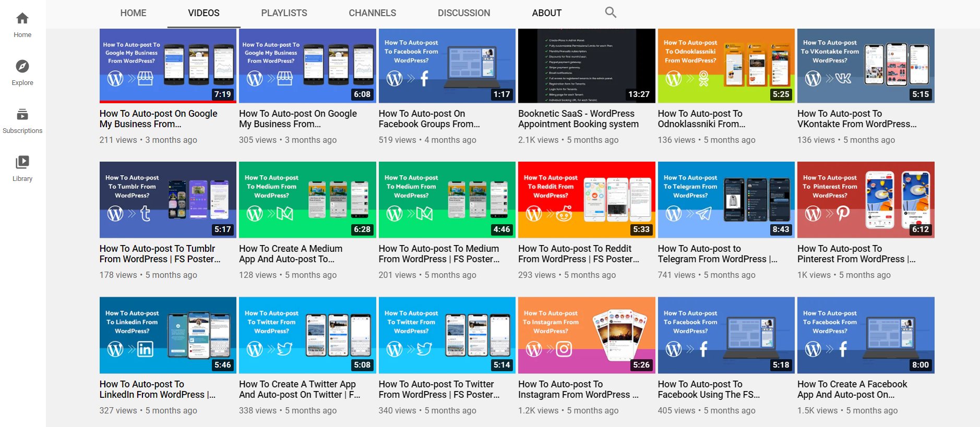Open the 5:08 Twitter App thumbnail
The height and width of the screenshot is (427, 980).
point(307,335)
